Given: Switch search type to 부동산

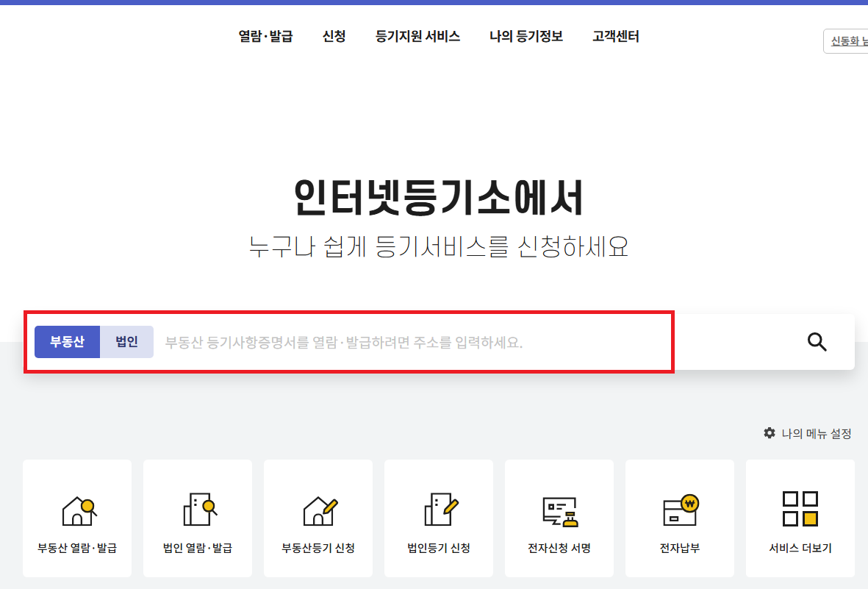Looking at the screenshot, I should (x=67, y=341).
